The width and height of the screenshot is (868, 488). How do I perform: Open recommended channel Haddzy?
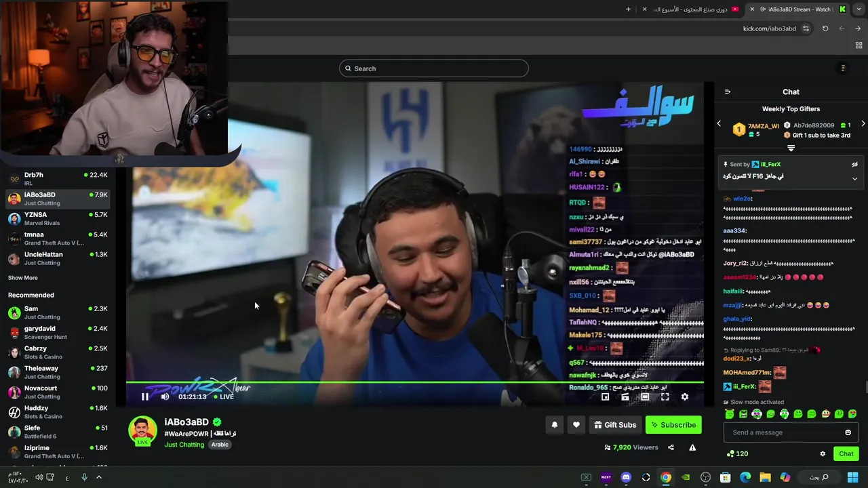57,412
